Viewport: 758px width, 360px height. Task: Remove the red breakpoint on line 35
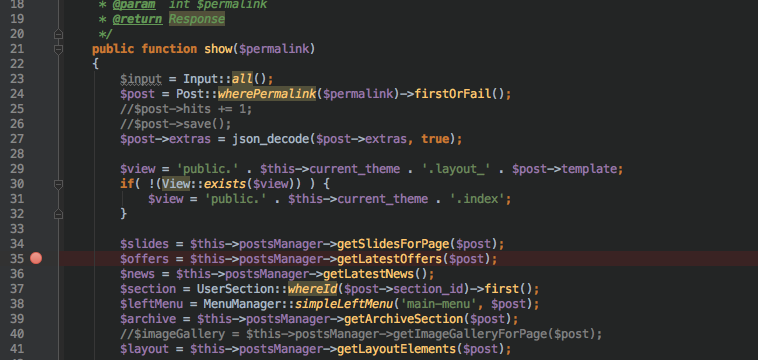point(36,259)
